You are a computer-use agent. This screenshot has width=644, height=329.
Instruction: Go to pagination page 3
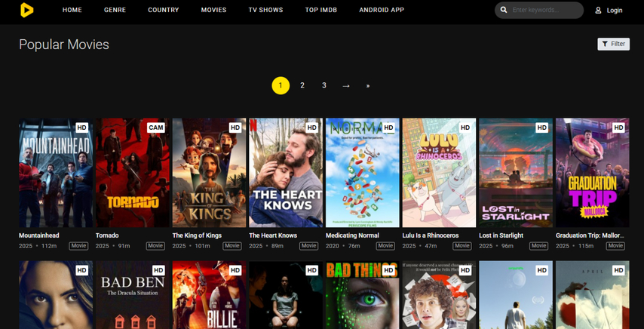[324, 85]
